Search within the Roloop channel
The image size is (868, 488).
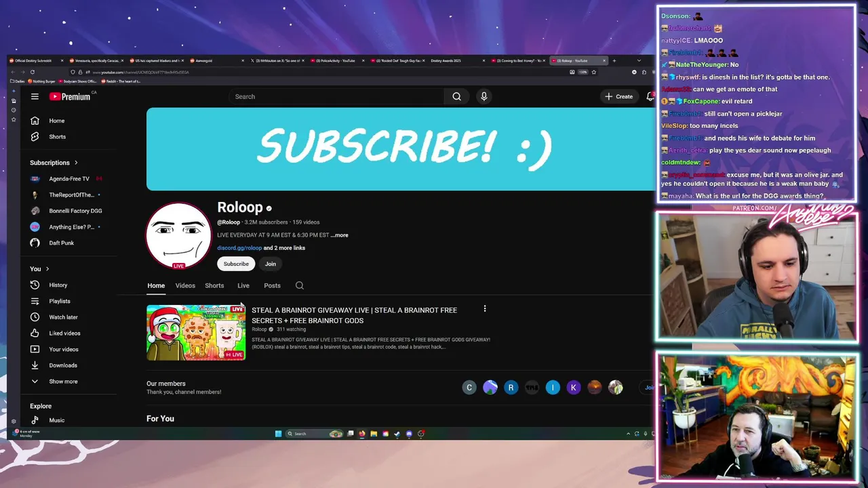pyautogui.click(x=300, y=285)
